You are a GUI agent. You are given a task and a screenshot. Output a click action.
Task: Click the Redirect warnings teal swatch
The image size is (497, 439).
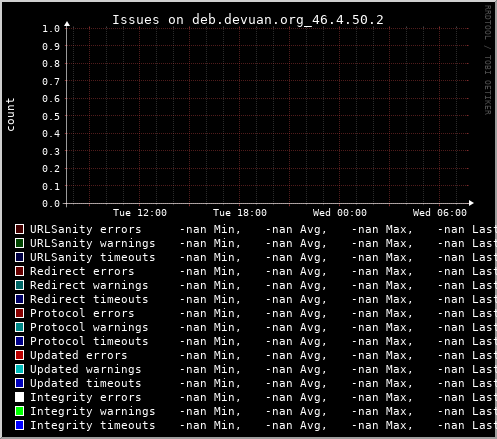tap(19, 285)
